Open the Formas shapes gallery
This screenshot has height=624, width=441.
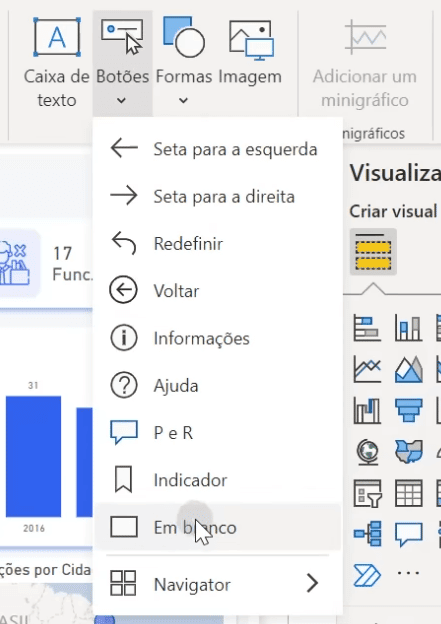183,63
